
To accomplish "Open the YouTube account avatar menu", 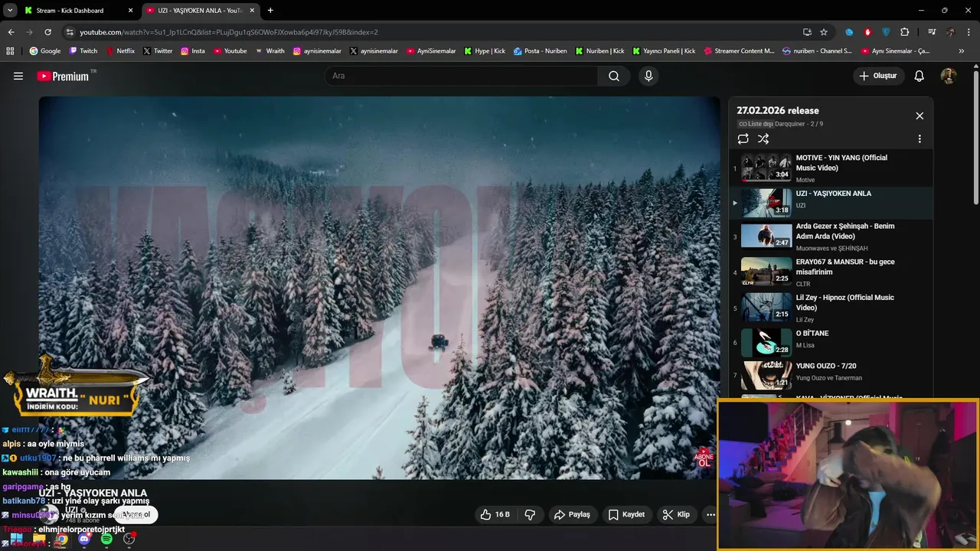I will (x=949, y=76).
